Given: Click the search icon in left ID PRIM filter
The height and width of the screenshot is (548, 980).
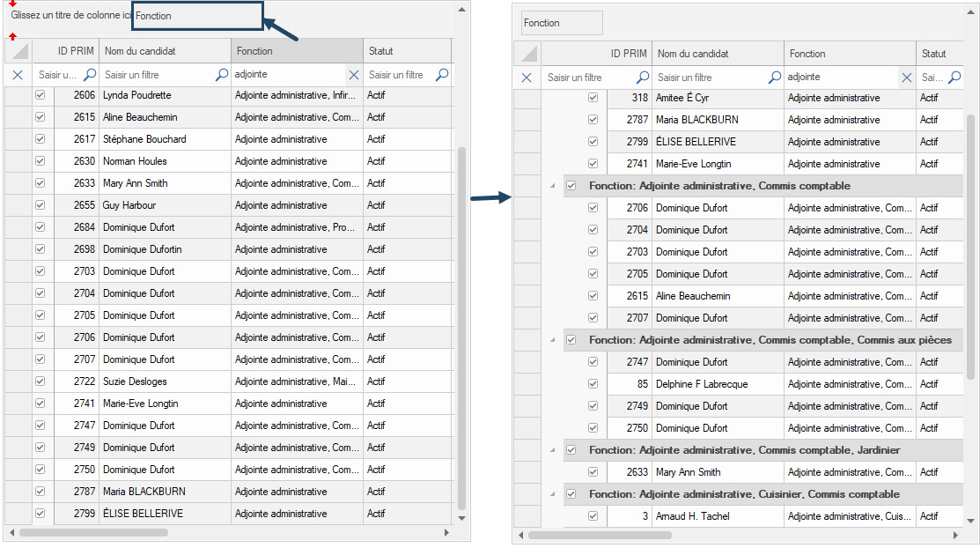Looking at the screenshot, I should click(x=90, y=75).
